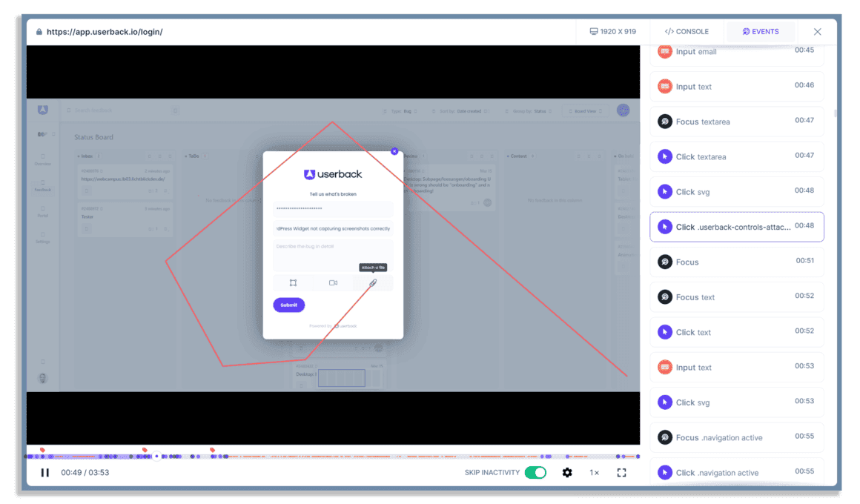The height and width of the screenshot is (504, 860).
Task: Jump to Input email event at 00:45
Action: point(736,52)
